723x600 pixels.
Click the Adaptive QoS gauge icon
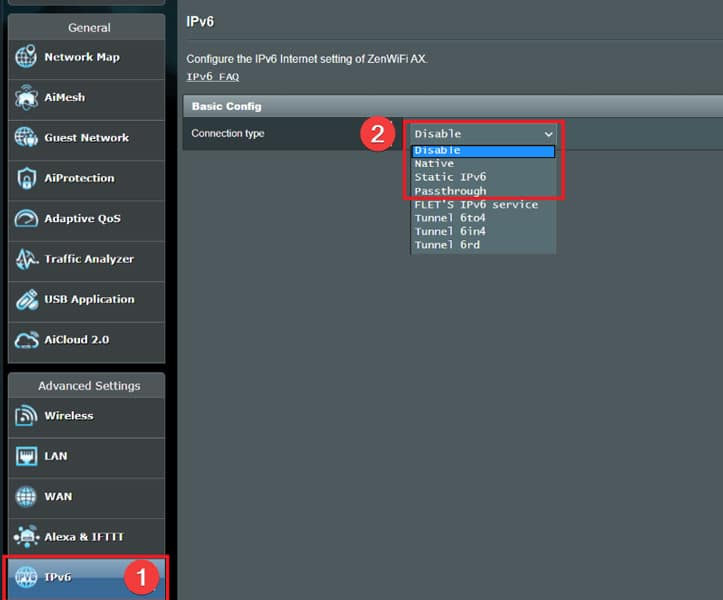point(26,219)
